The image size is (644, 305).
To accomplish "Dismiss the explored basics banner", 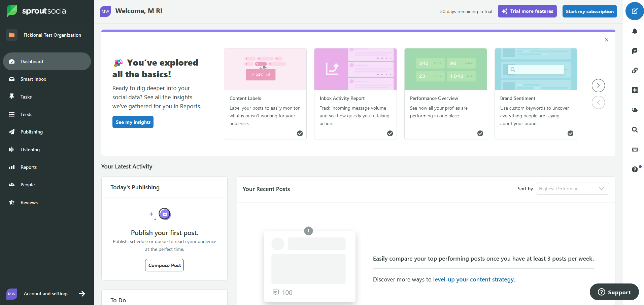I will click(x=606, y=40).
